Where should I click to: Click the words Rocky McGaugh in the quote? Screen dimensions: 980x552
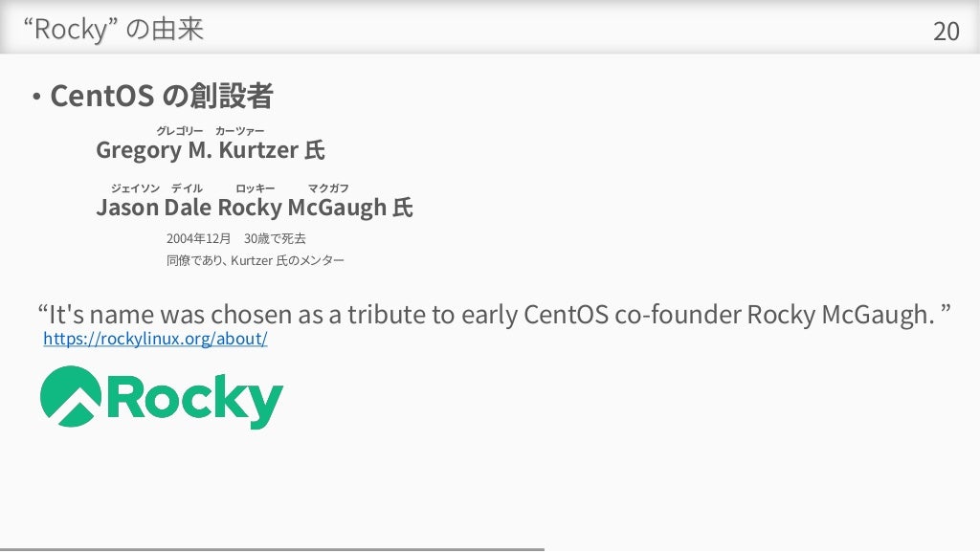tap(836, 314)
